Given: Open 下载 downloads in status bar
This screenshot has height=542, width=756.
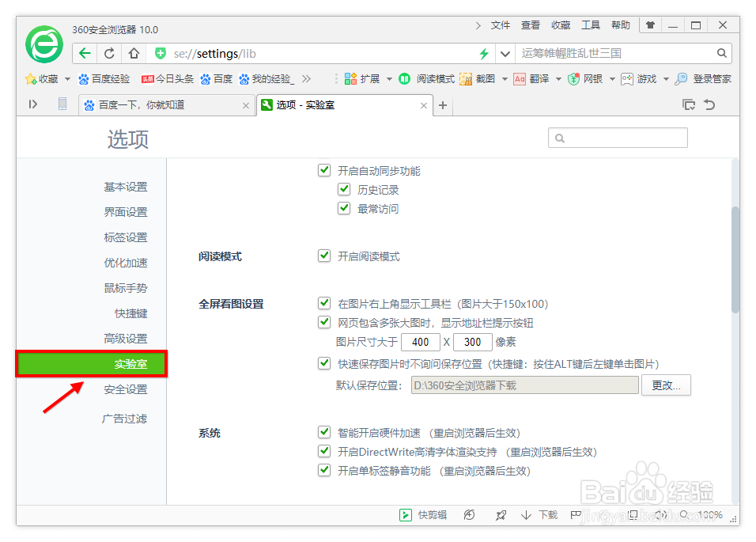Looking at the screenshot, I should pos(539,515).
